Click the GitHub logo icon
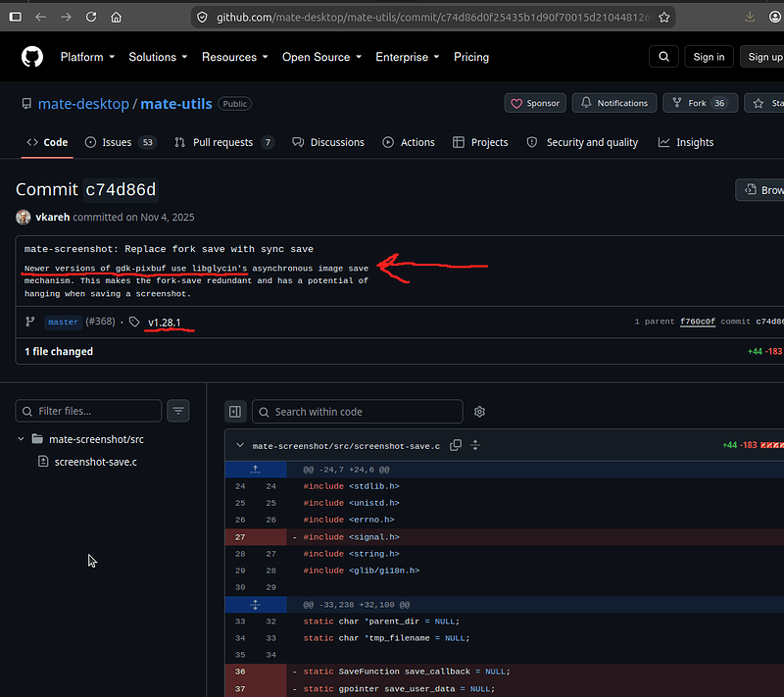784x697 pixels. [32, 57]
